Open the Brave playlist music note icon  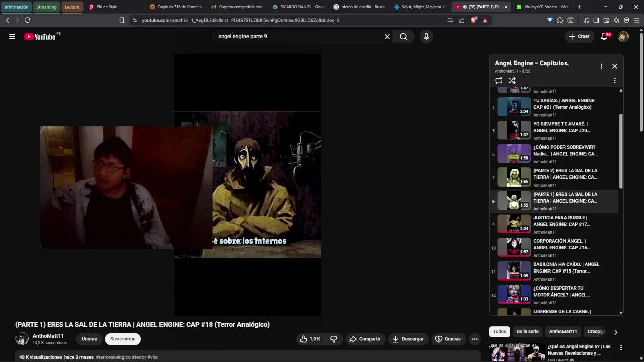[586, 20]
